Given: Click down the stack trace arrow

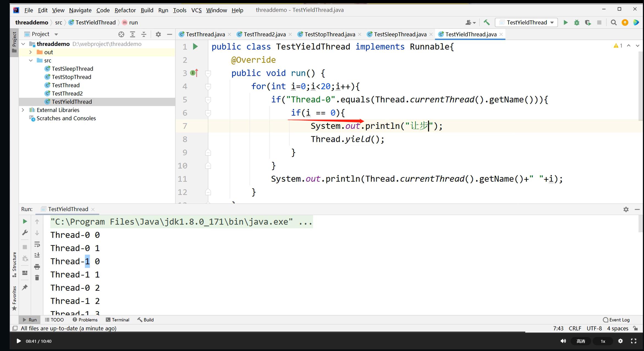Looking at the screenshot, I should point(37,233).
